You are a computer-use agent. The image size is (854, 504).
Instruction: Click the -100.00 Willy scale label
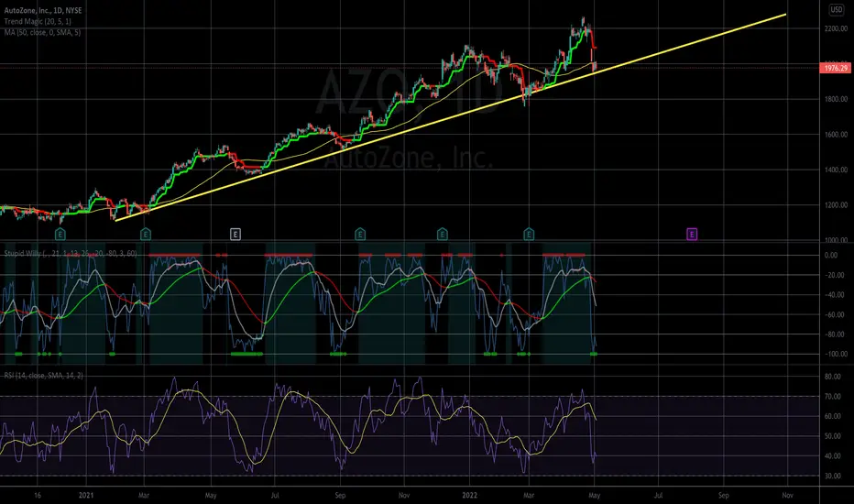tap(835, 354)
